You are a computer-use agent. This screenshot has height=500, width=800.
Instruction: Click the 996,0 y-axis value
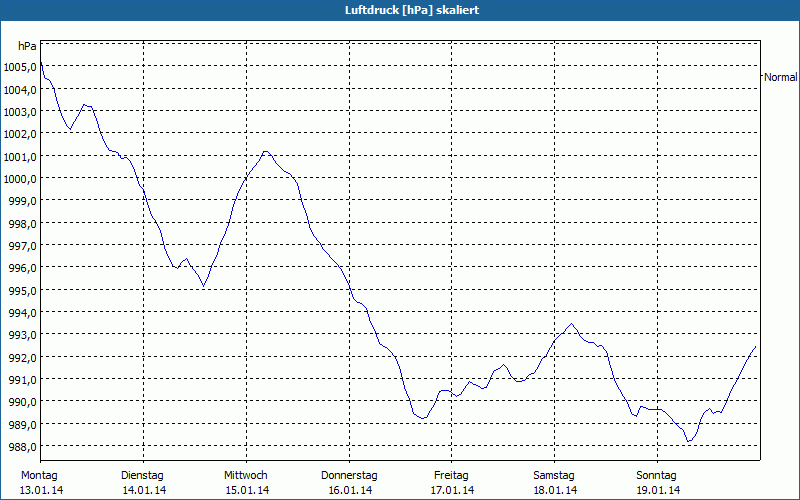[x=22, y=268]
